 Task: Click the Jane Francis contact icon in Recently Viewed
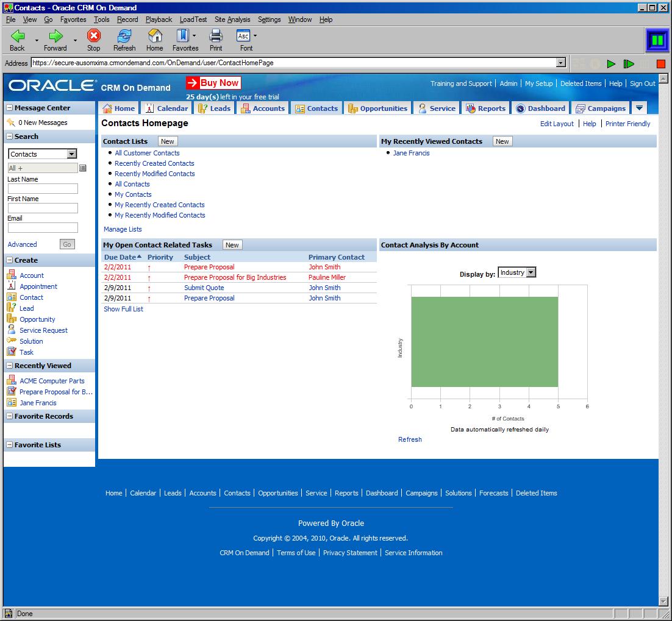12,403
